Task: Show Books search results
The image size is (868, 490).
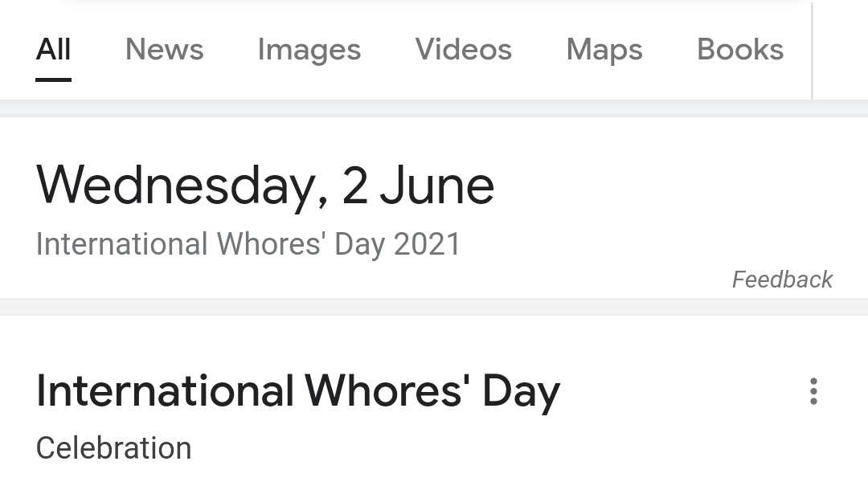Action: pos(740,50)
